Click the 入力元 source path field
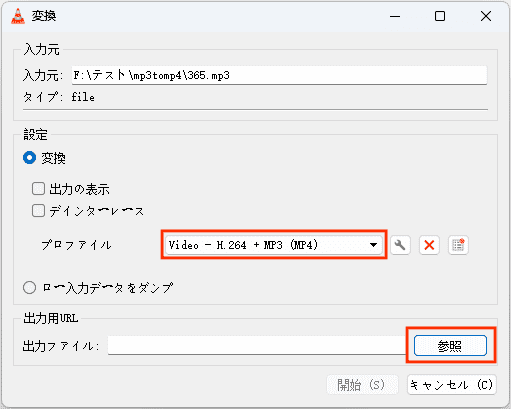Viewport: 511px width, 409px height. [279, 75]
